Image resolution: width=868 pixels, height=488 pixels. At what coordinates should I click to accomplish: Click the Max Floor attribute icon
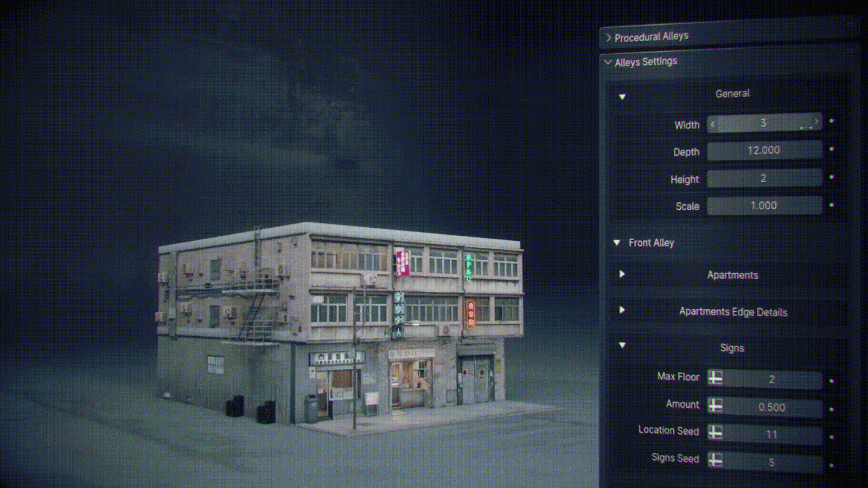pos(716,378)
